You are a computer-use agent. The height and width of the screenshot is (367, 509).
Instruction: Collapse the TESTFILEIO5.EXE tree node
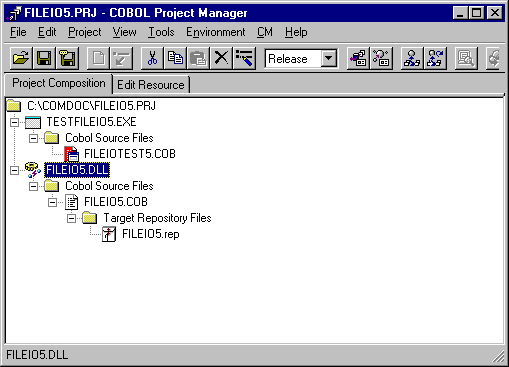coord(14,122)
